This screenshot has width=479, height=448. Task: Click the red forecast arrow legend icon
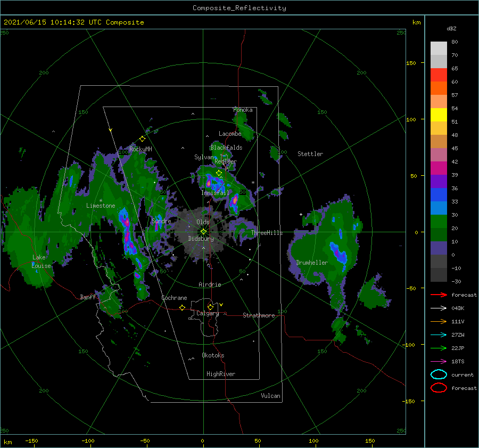[x=439, y=295]
